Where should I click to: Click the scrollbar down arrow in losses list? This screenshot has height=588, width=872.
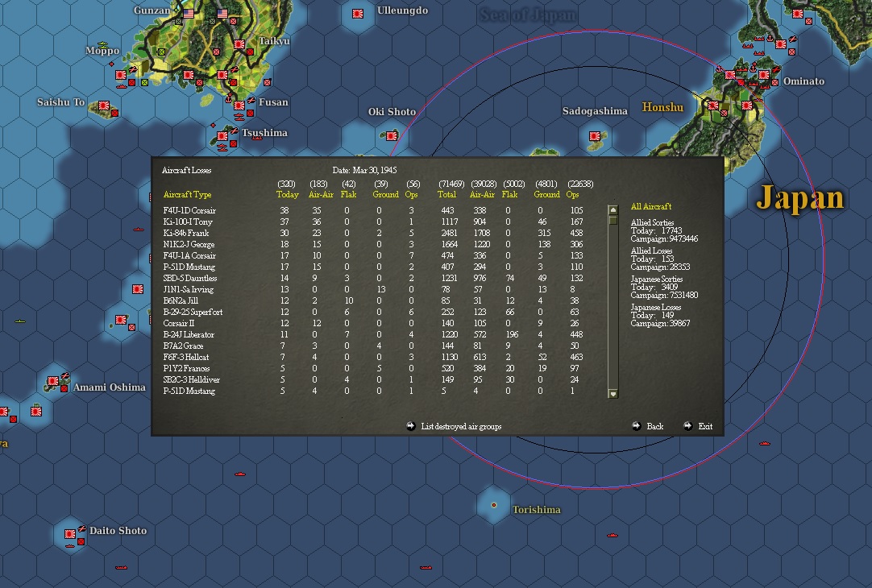click(612, 394)
